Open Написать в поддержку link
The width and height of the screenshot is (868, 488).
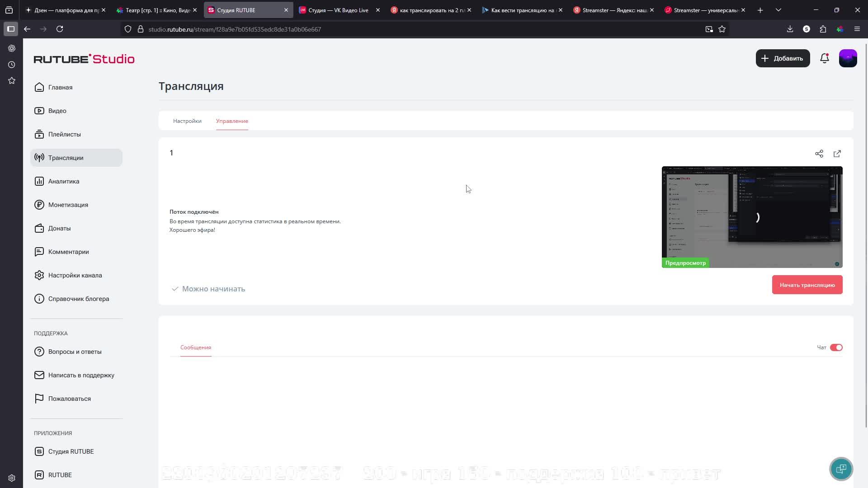[x=81, y=375]
